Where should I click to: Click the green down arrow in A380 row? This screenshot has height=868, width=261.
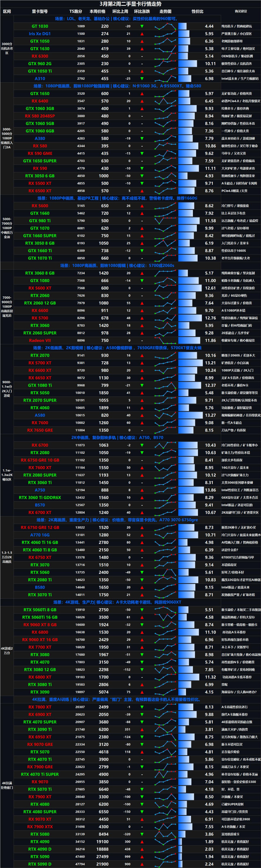[x=142, y=138]
